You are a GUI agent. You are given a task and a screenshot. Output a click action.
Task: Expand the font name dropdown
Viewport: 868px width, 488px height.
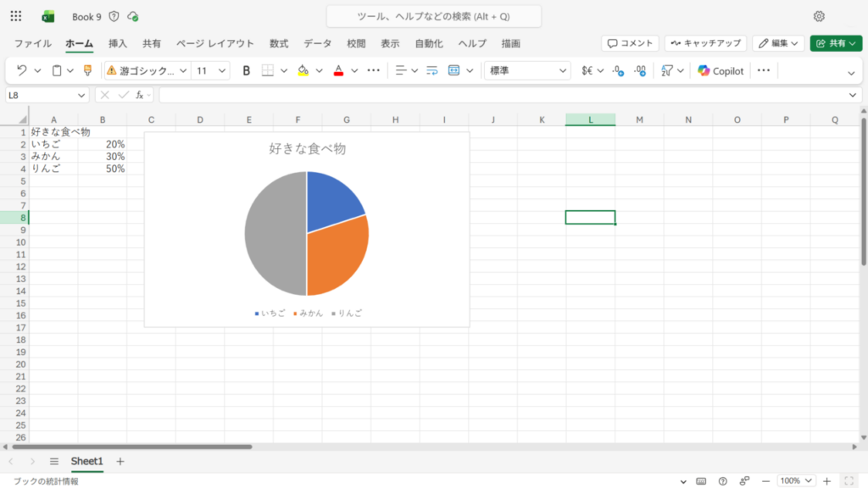182,71
